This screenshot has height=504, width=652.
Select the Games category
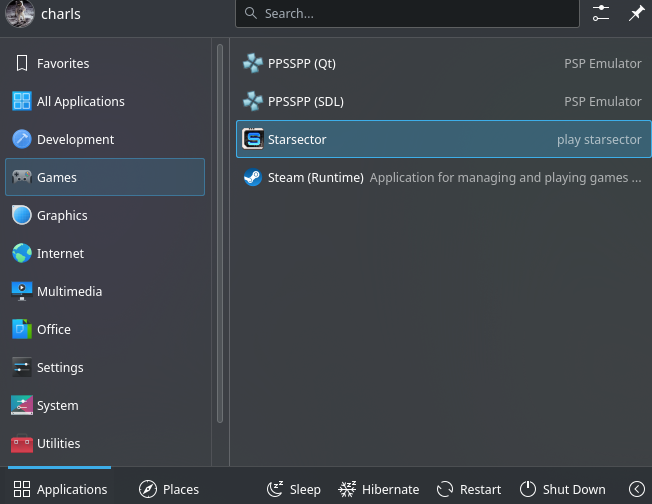point(105,177)
